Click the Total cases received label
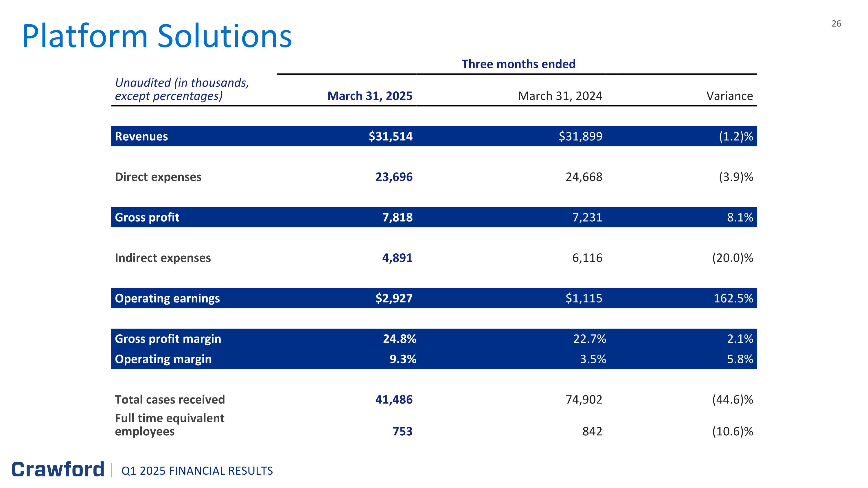This screenshot has height=488, width=868. coord(170,399)
